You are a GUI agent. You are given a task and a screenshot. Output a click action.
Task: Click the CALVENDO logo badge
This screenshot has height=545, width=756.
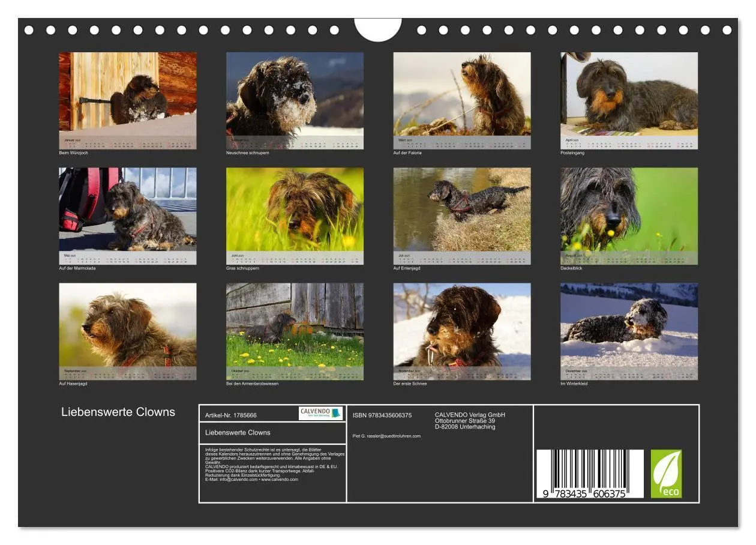[x=321, y=413]
